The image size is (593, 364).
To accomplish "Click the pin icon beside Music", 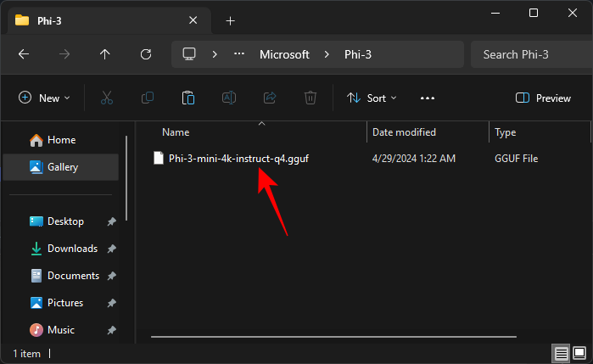I will tap(111, 330).
